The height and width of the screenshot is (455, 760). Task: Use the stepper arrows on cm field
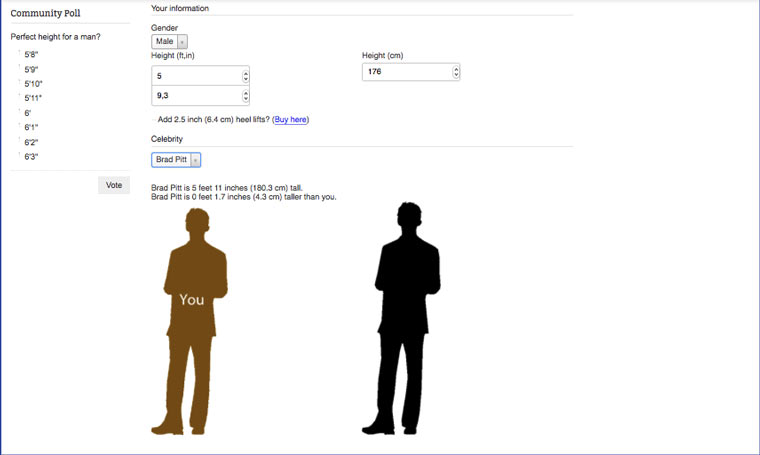[x=456, y=72]
